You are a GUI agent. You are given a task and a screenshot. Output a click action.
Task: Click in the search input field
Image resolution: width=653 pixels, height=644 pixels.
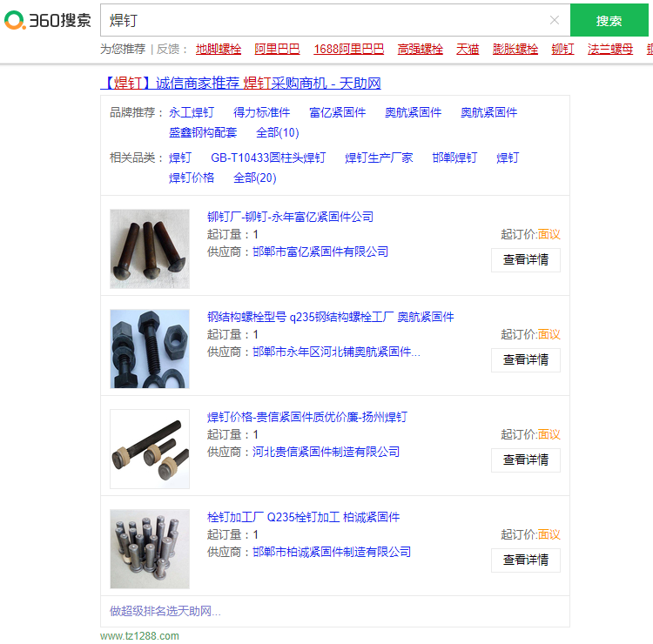pyautogui.click(x=322, y=20)
